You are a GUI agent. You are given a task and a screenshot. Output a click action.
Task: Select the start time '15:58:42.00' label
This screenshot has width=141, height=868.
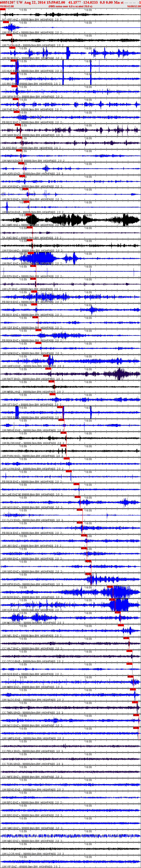click(7, 6)
